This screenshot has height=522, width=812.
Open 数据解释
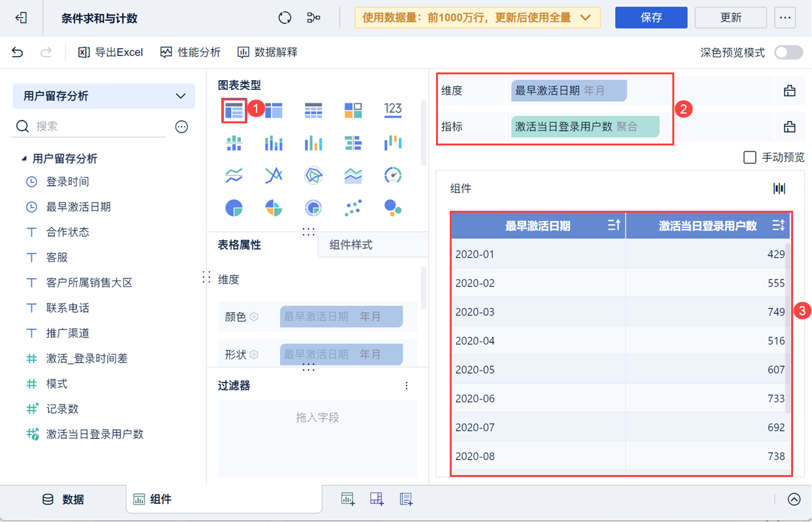(x=267, y=52)
